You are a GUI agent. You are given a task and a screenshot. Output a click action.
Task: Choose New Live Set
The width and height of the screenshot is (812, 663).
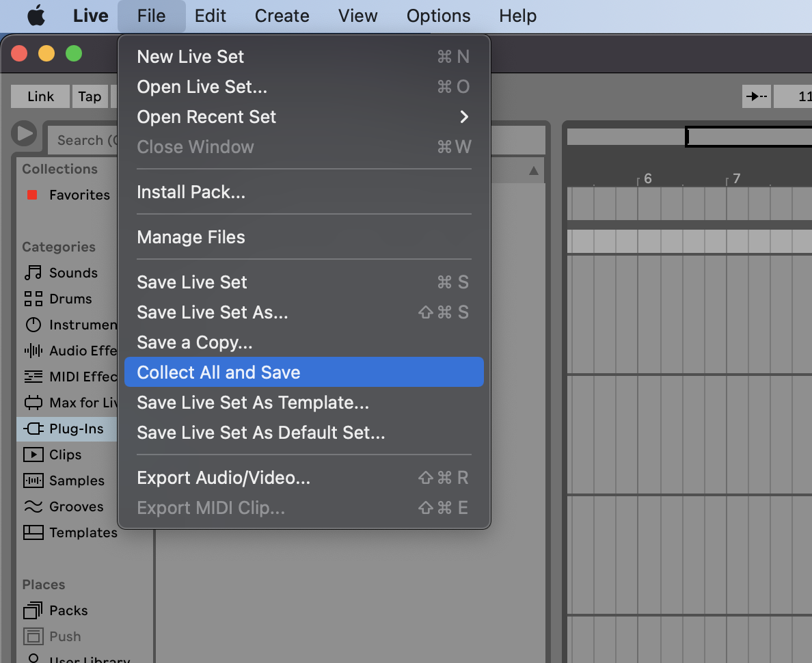coord(304,57)
